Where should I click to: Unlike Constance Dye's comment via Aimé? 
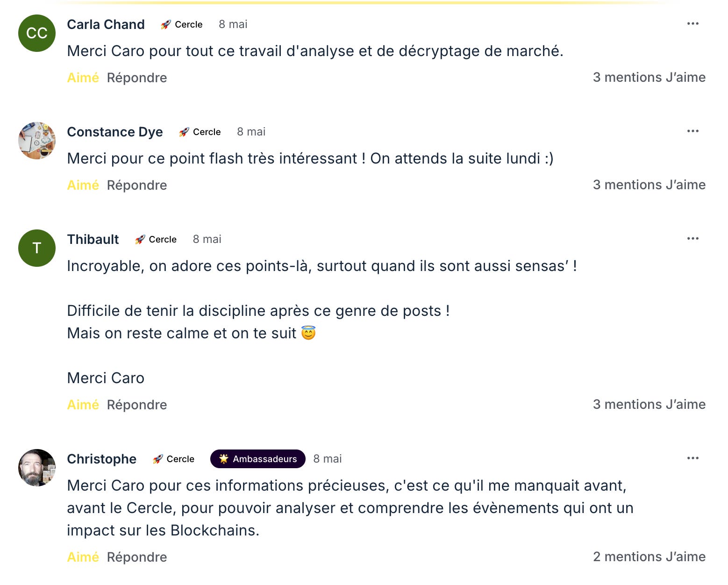[x=83, y=185]
